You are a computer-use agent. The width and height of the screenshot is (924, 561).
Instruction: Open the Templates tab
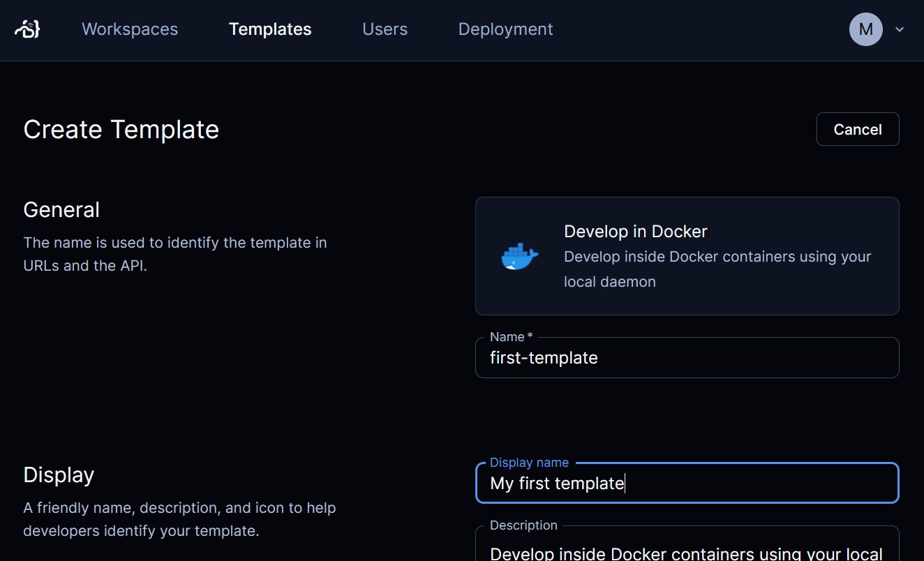[270, 29]
